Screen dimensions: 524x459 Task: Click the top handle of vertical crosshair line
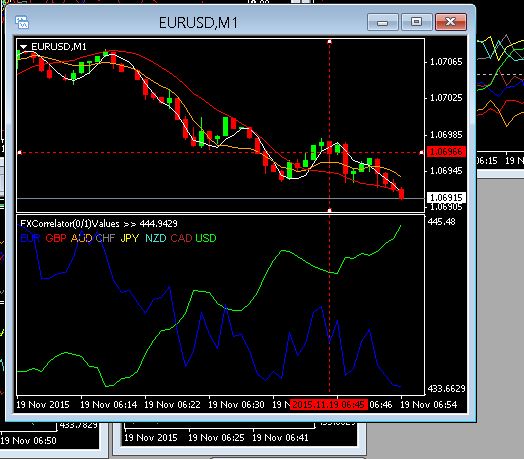click(330, 41)
